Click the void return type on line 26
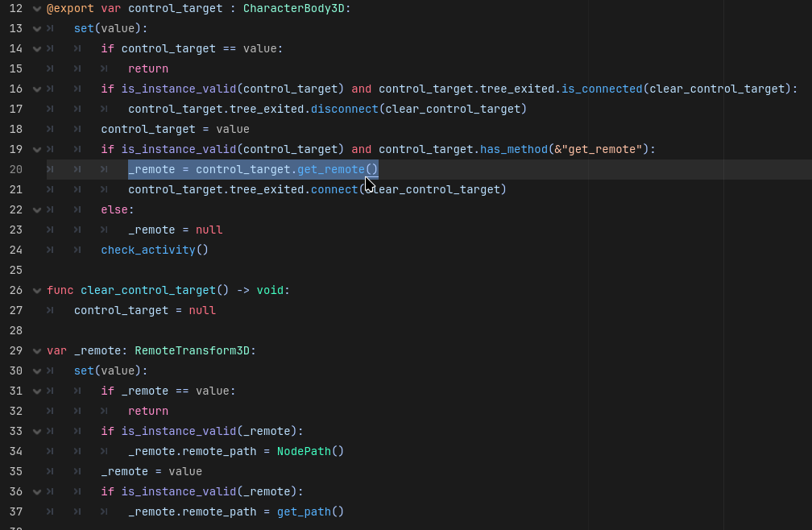Image resolution: width=812 pixels, height=530 pixels. coord(271,290)
